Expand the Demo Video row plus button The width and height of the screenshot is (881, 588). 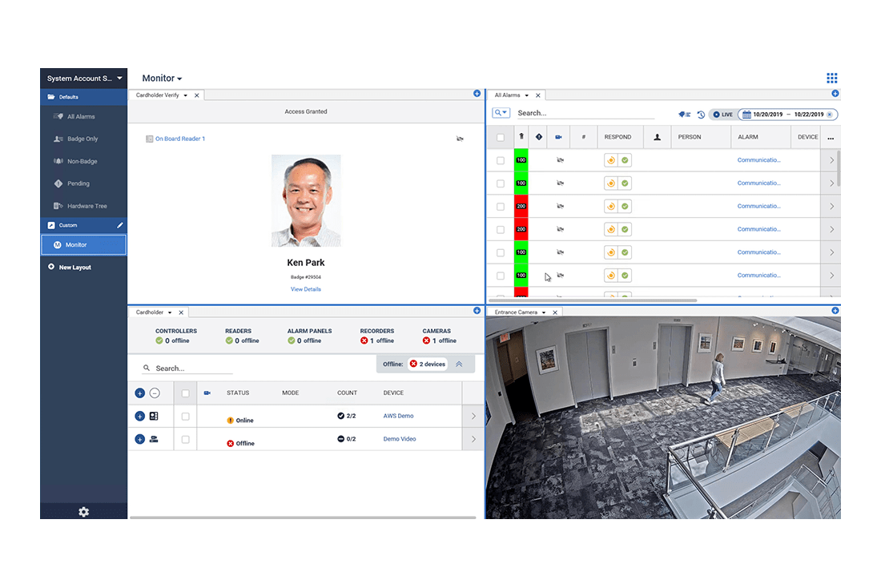[x=139, y=439]
